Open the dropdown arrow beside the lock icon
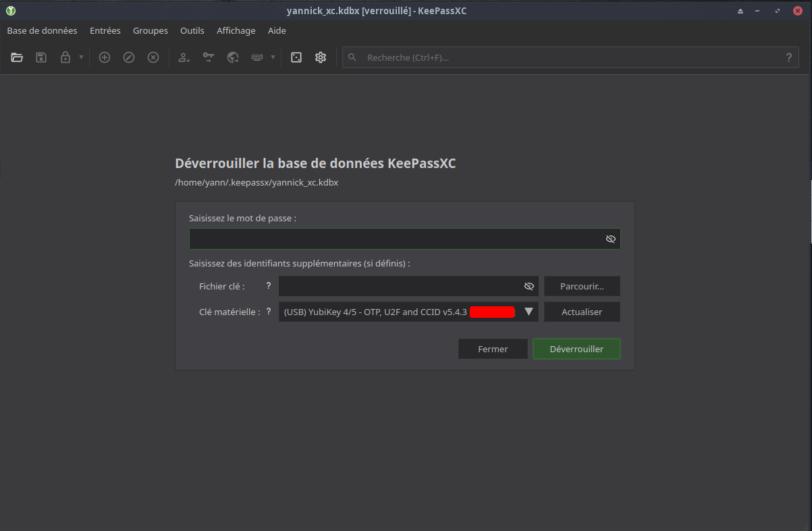The width and height of the screenshot is (812, 531). 81,58
